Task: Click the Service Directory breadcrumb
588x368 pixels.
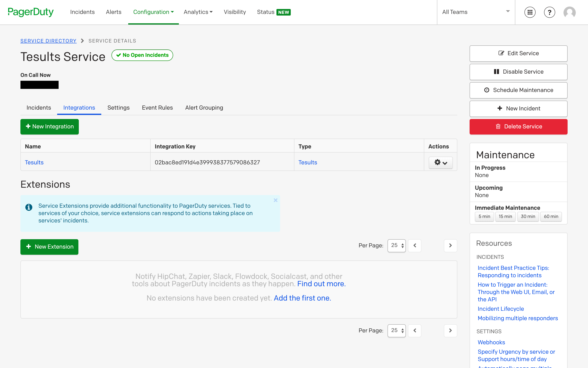Action: 48,41
